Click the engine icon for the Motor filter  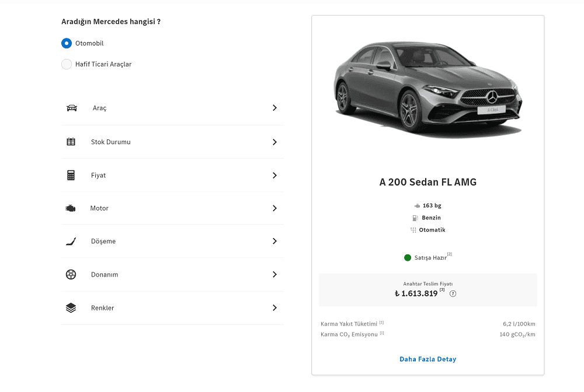(71, 208)
